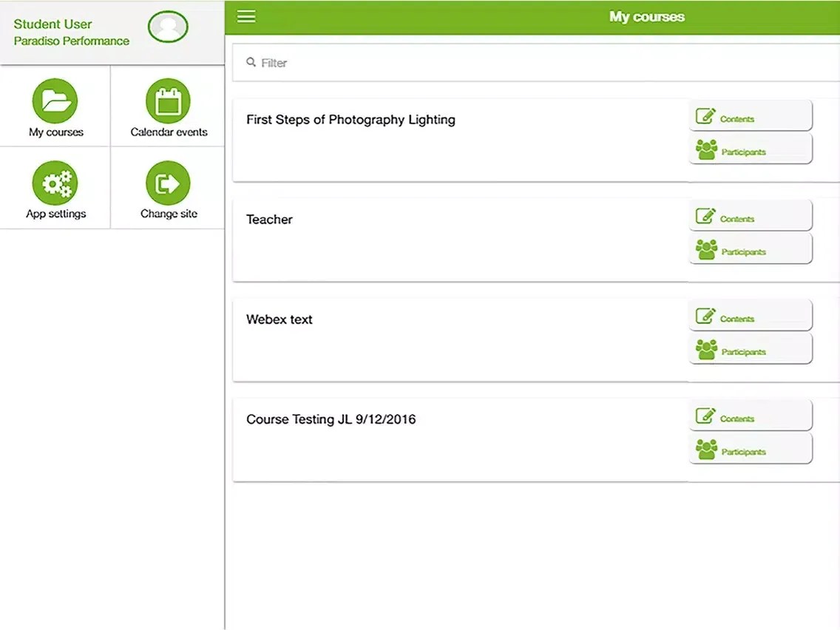840x630 pixels.
Task: View Participants of Course Testing JL 9/12/2016
Action: [751, 449]
